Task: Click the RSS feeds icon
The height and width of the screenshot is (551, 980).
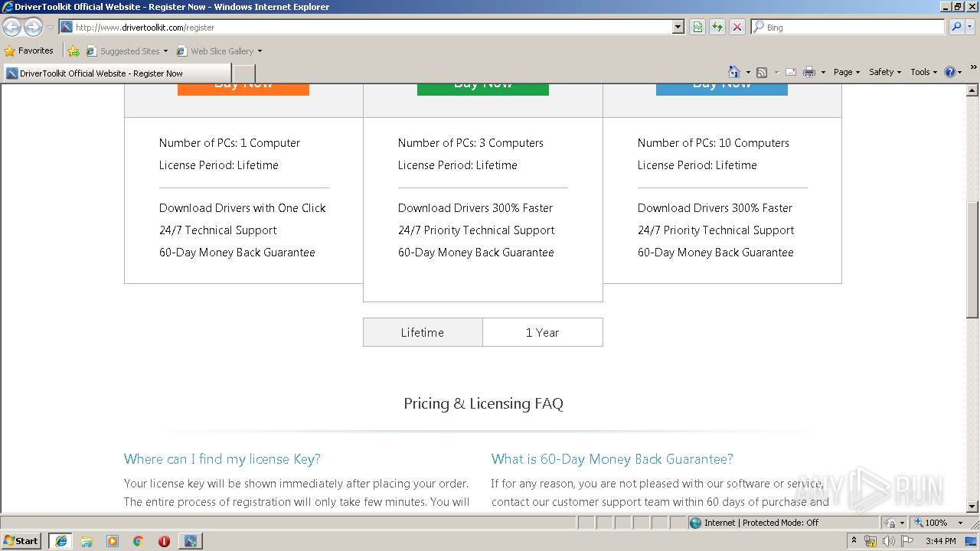Action: coord(762,72)
